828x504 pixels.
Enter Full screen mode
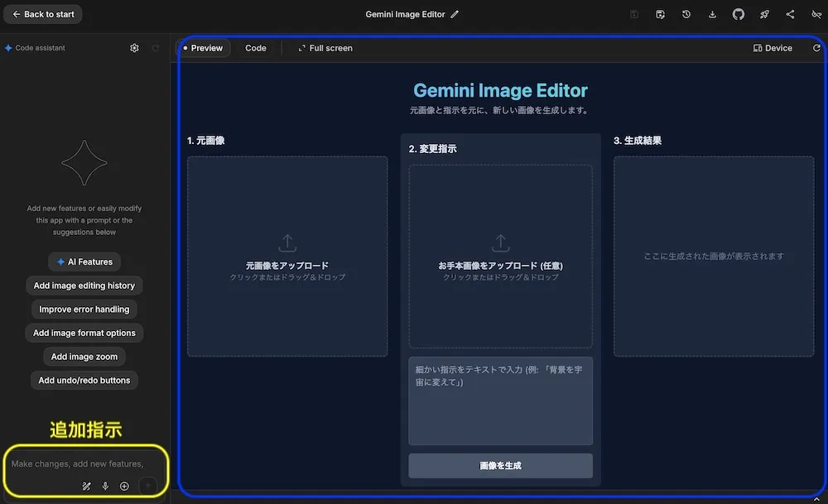coord(325,48)
